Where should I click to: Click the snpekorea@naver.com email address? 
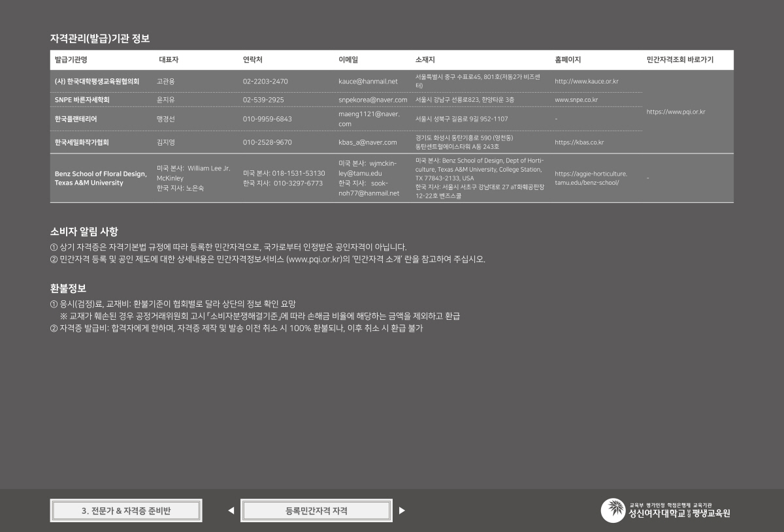[372, 100]
